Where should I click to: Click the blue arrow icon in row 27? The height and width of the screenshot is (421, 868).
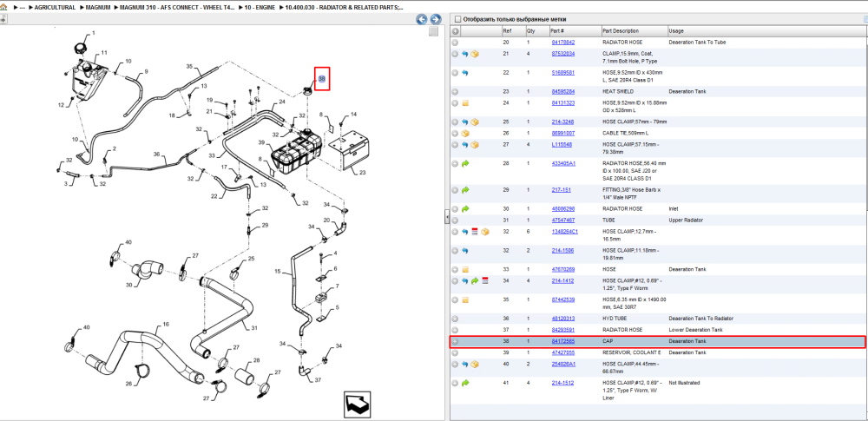(465, 145)
